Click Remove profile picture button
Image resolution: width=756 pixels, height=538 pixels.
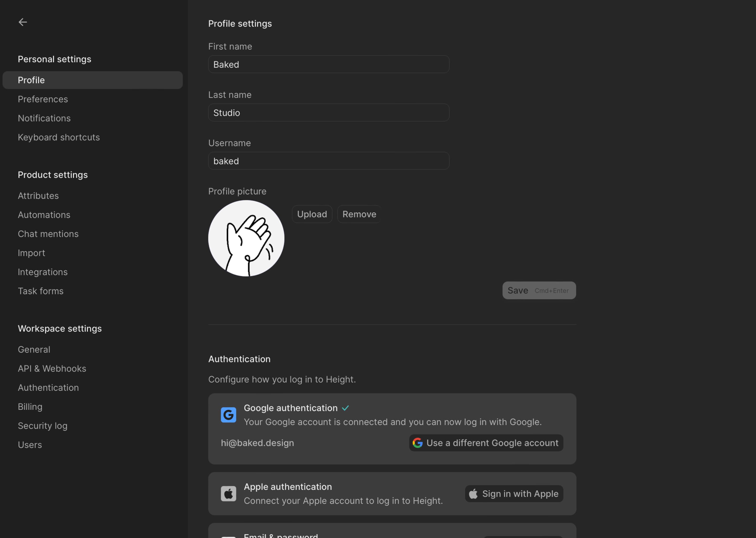click(359, 214)
